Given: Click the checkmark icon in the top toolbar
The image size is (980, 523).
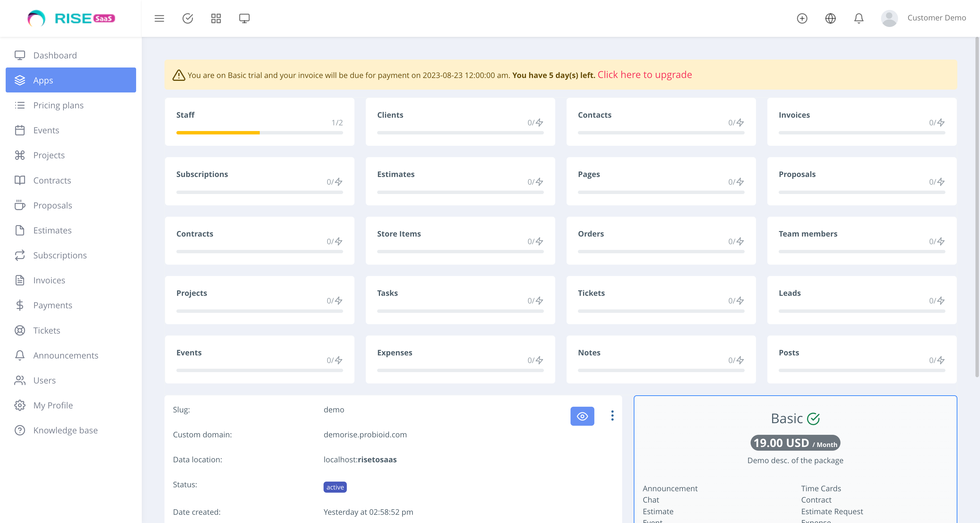Looking at the screenshot, I should 187,18.
